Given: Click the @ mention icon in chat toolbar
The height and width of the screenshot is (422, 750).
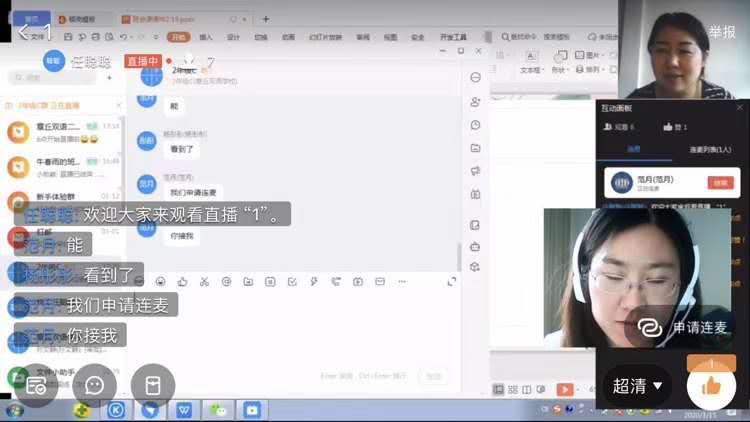Looking at the screenshot, I should 226,282.
